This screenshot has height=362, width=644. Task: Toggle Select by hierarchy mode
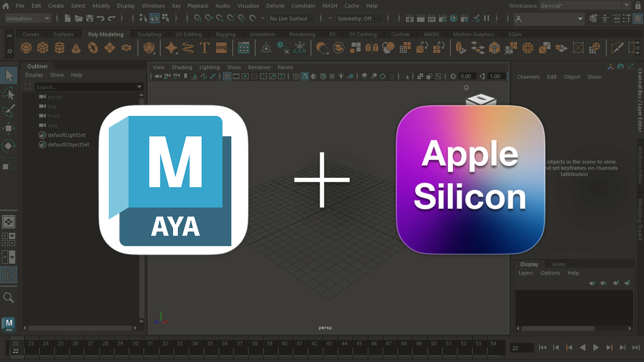[144, 19]
